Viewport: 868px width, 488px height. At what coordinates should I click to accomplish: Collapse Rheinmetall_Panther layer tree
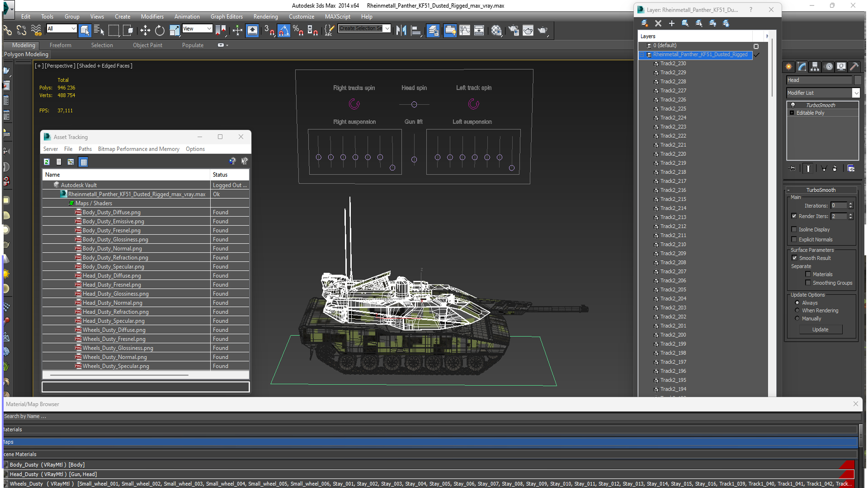click(642, 55)
